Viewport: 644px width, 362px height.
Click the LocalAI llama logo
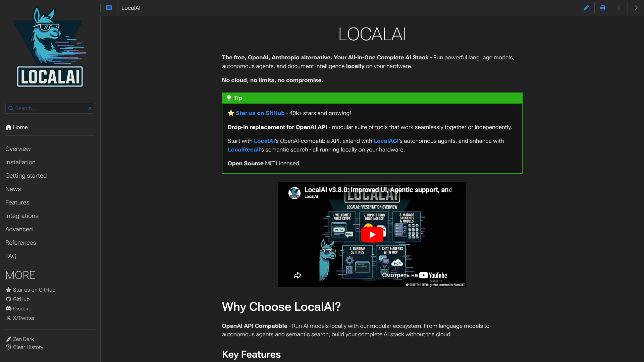coord(50,47)
